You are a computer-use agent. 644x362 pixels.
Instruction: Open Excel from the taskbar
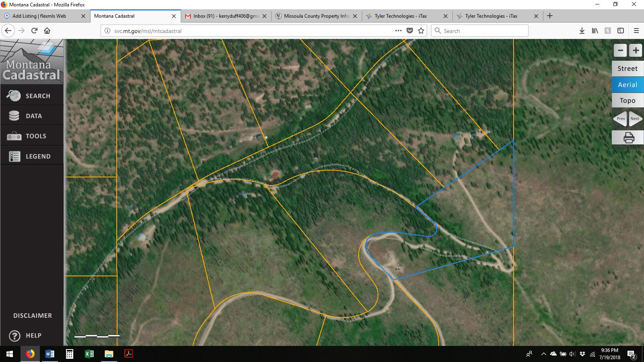(x=89, y=354)
